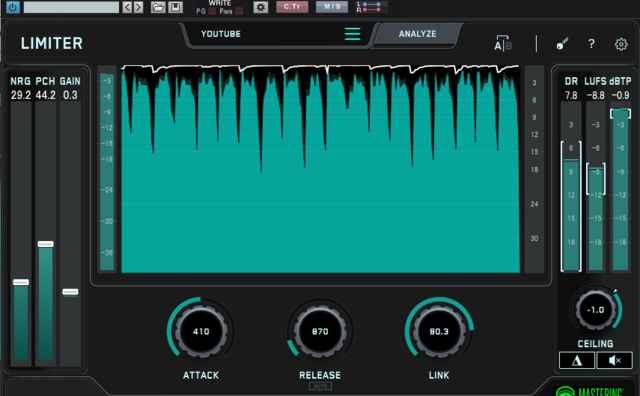This screenshot has height=396, width=640.
Task: Click the L/R channel routing icon
Action: click(x=371, y=7)
